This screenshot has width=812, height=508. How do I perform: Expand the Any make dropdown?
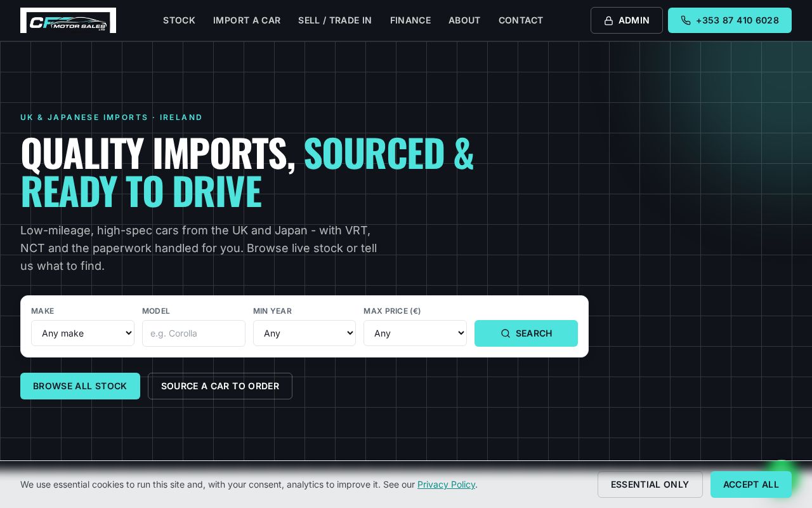(x=82, y=333)
